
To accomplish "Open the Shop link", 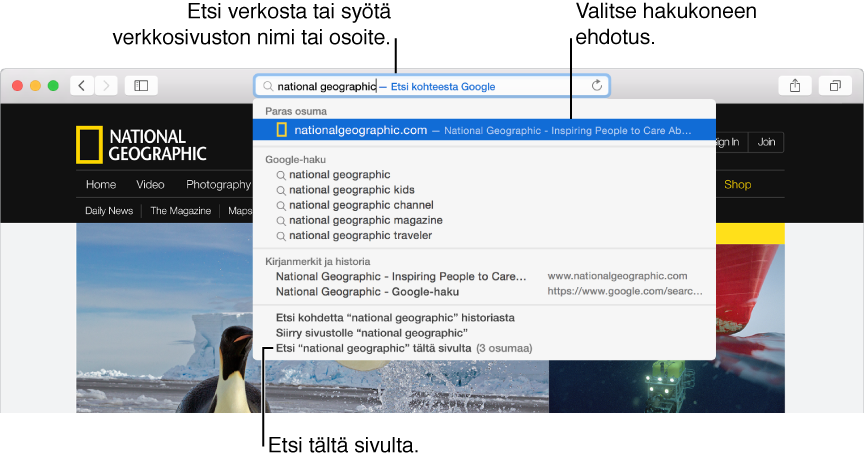I will (737, 184).
